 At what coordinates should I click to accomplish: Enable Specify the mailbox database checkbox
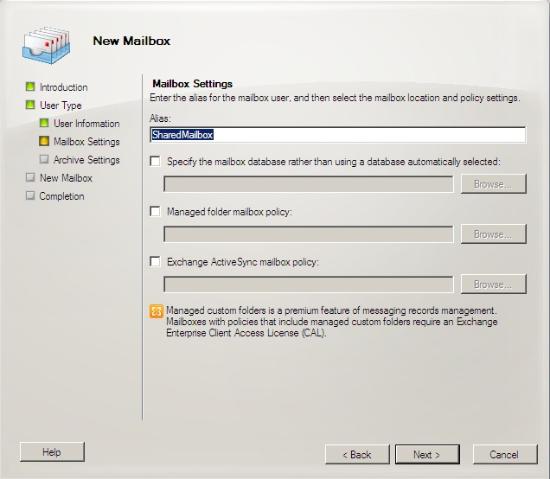click(x=155, y=161)
